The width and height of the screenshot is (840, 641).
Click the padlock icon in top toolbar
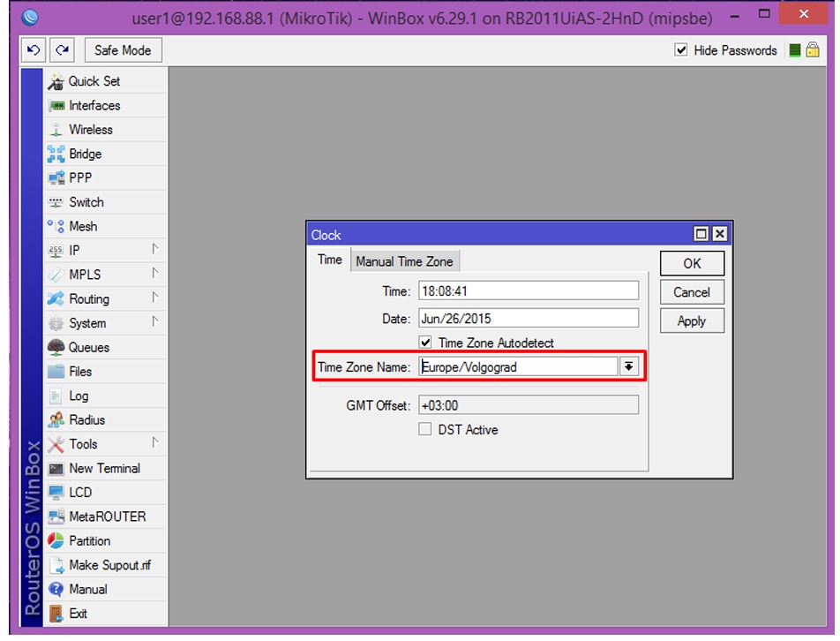click(813, 50)
